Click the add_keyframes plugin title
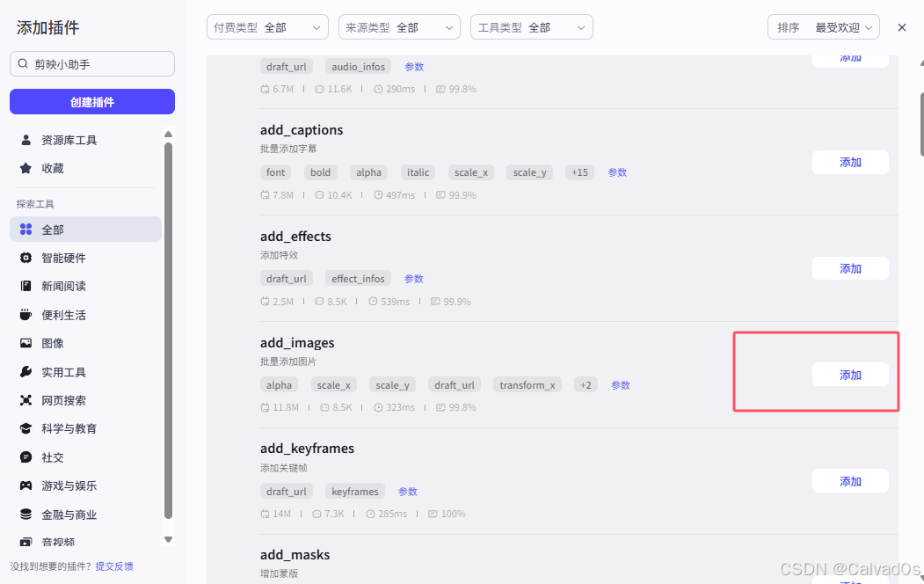Screen dimensions: 924x584 click(307, 449)
